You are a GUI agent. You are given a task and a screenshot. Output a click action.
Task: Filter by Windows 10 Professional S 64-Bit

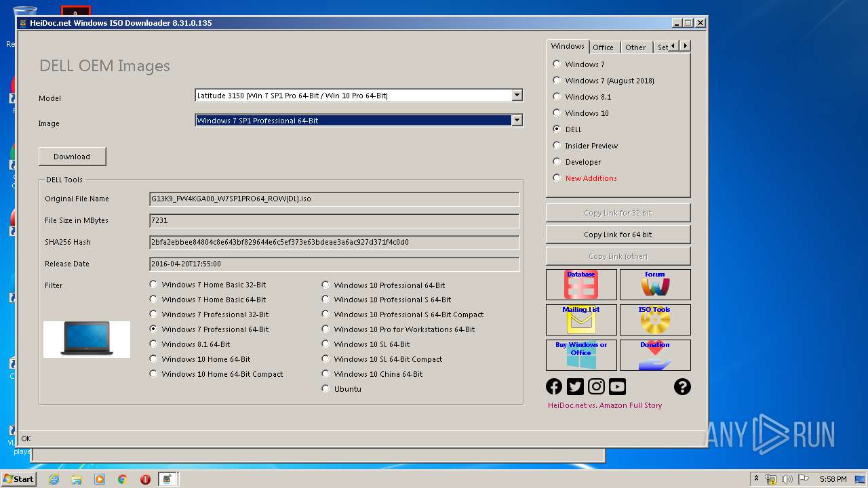pyautogui.click(x=387, y=300)
